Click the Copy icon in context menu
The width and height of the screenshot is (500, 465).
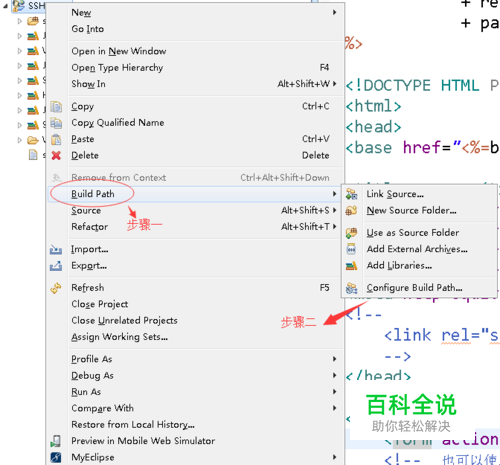pos(56,107)
